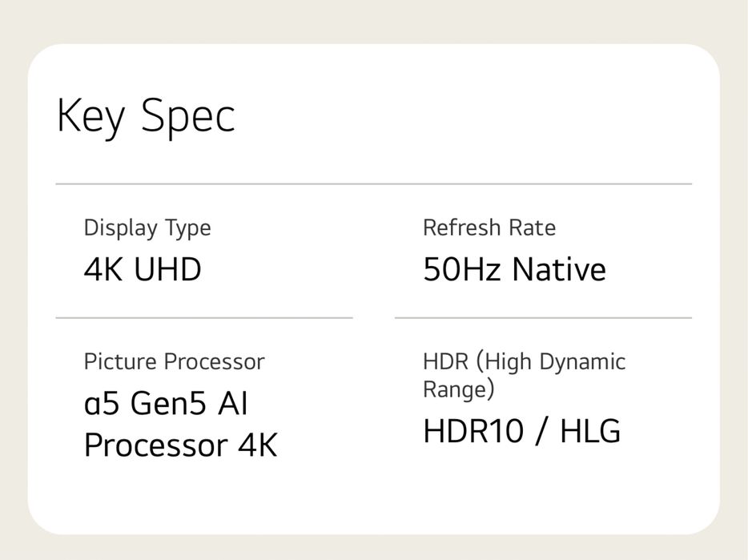The height and width of the screenshot is (560, 748).
Task: Select the "Display Type" label
Action: (147, 228)
